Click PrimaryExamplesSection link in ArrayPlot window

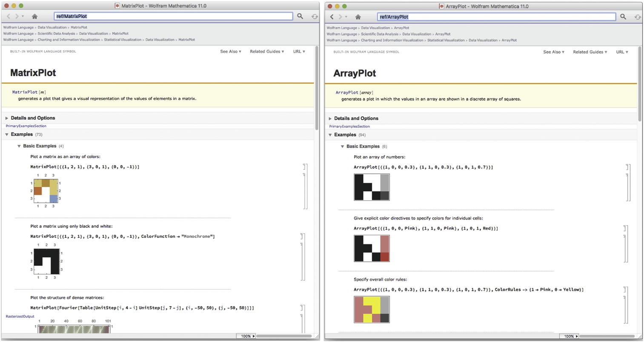[349, 126]
